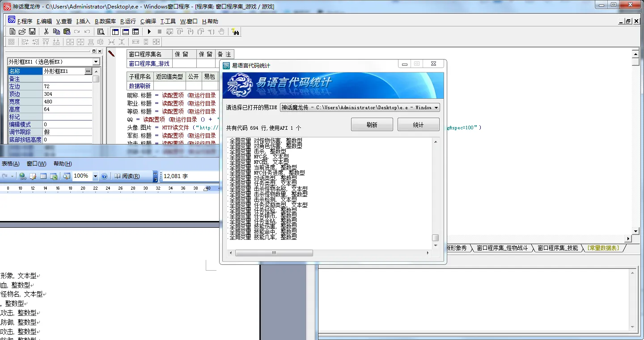Click the binoculars search icon
Screen dimensions: 644x340
pyautogui.click(x=236, y=32)
